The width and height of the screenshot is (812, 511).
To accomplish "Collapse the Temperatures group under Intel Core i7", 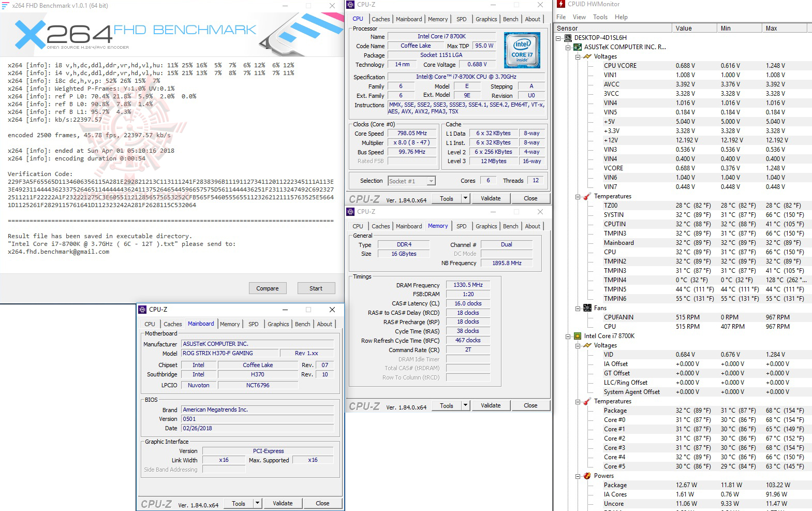I will [578, 401].
